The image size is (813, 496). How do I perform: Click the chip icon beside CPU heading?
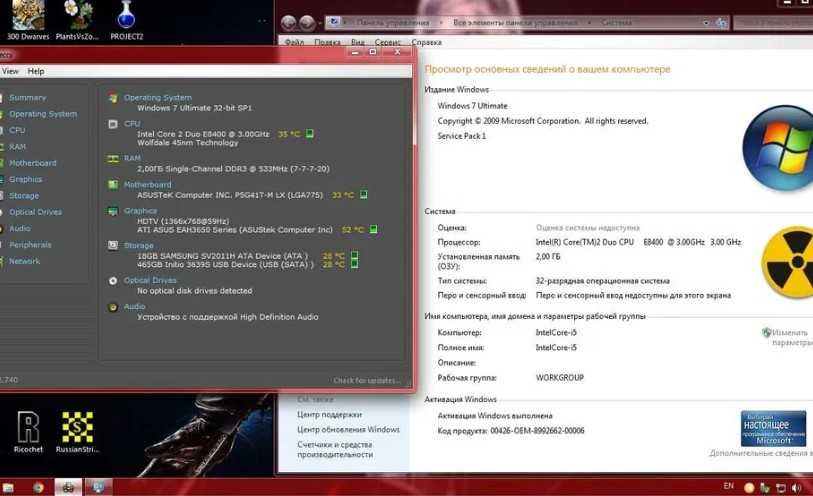coord(113,124)
